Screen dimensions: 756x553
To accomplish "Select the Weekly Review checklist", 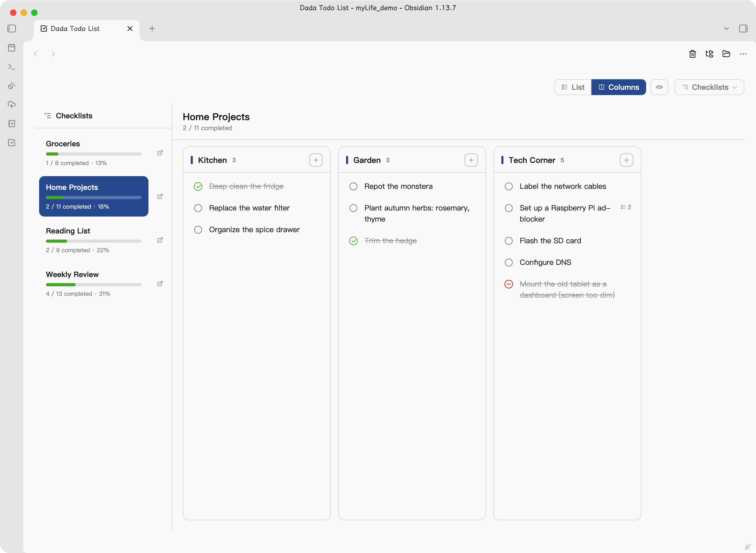I will (x=94, y=284).
